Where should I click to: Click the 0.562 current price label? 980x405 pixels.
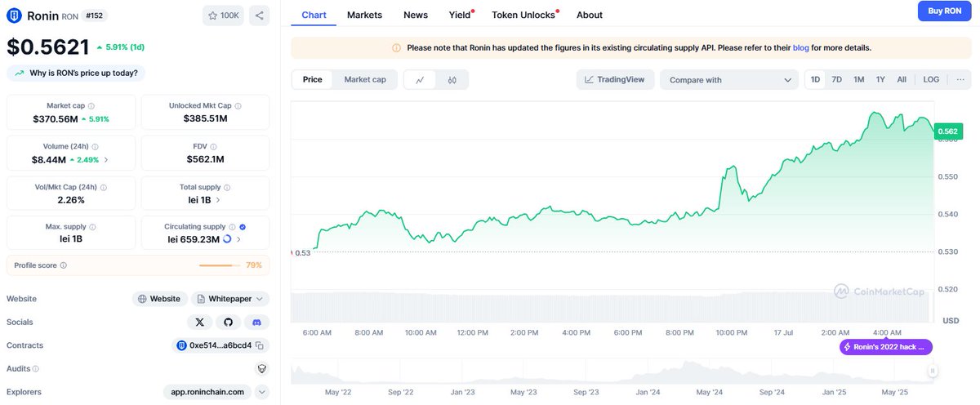click(x=949, y=131)
